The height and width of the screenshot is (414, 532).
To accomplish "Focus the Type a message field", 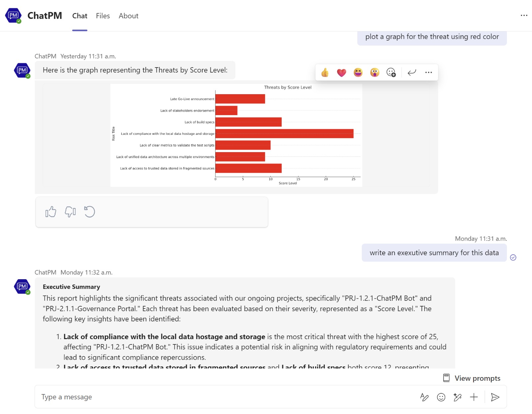I will pyautogui.click(x=226, y=397).
